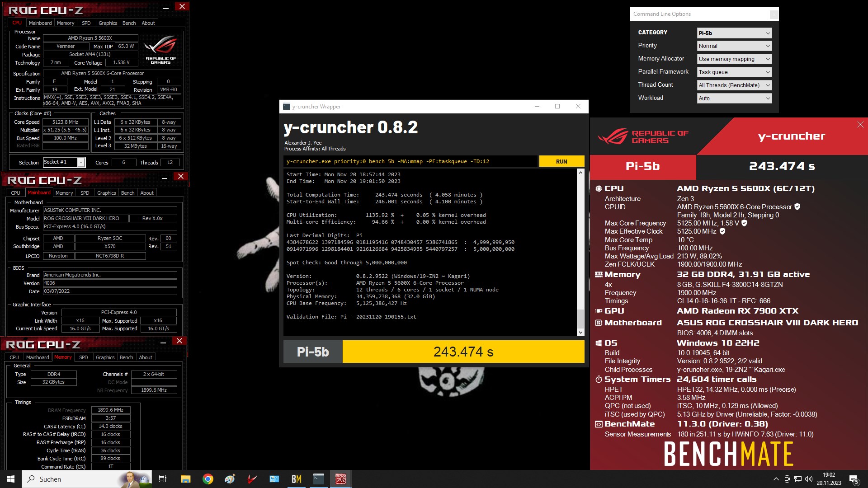868x488 pixels.
Task: Click the DRAM Frequency '1899.6 MHz' value
Action: pyautogui.click(x=110, y=410)
